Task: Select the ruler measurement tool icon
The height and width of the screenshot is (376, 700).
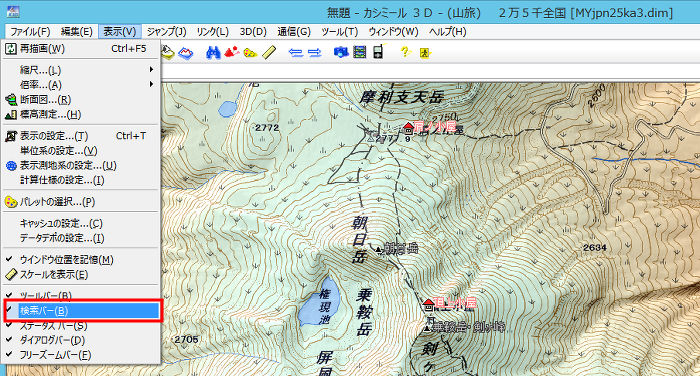Action: (x=269, y=53)
